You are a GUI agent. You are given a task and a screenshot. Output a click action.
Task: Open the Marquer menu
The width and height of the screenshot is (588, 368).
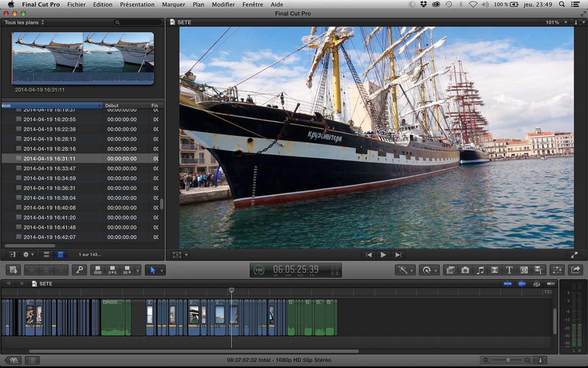coord(174,5)
